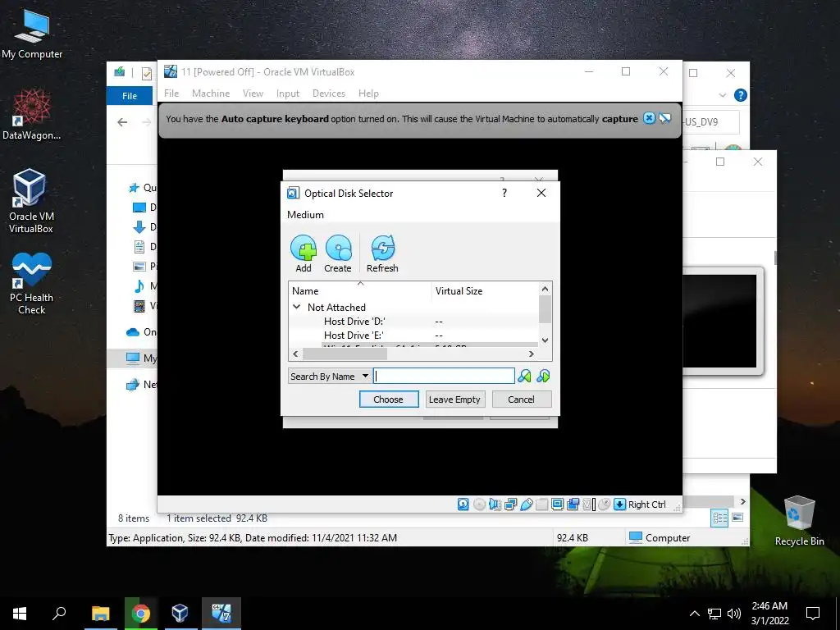The width and height of the screenshot is (840, 630).
Task: Switch File Explorer to large icons view
Action: click(737, 518)
